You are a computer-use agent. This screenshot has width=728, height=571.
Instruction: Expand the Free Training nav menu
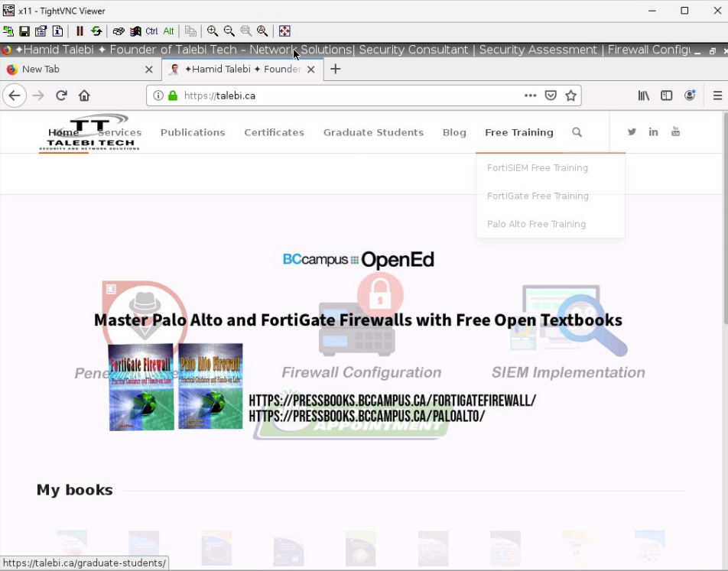click(518, 132)
